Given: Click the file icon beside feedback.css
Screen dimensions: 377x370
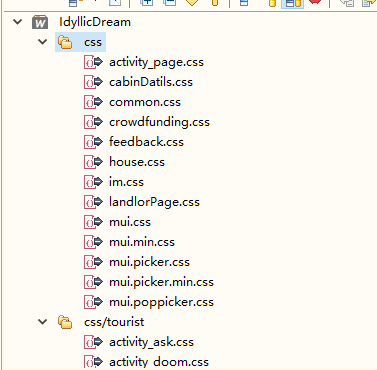Looking at the screenshot, I should [x=93, y=142].
